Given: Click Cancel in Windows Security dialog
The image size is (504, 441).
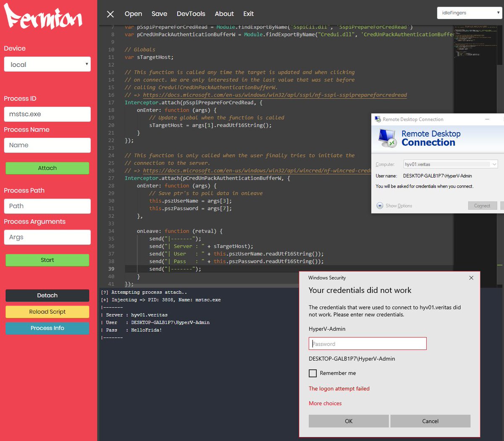Looking at the screenshot, I should tap(430, 421).
